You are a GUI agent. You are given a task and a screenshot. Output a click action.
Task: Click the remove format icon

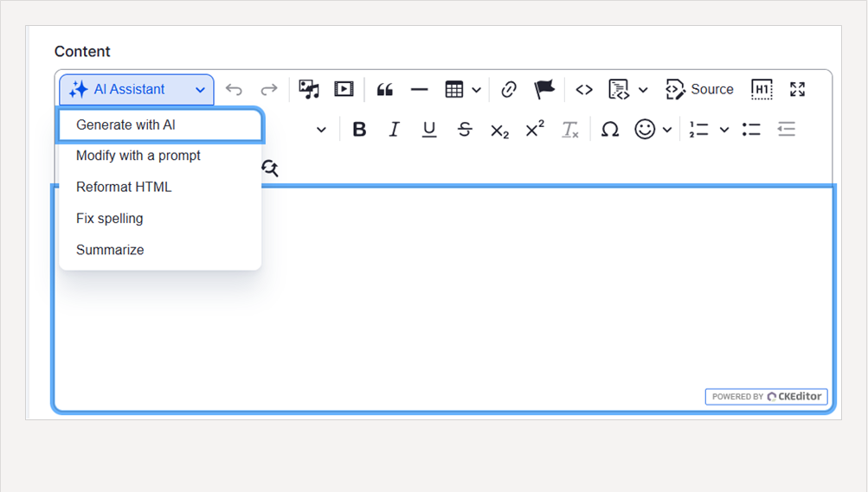[570, 130]
